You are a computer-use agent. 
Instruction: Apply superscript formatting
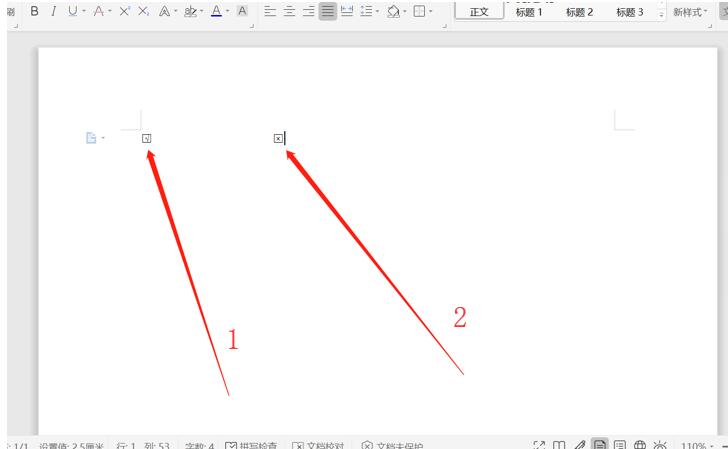[124, 11]
